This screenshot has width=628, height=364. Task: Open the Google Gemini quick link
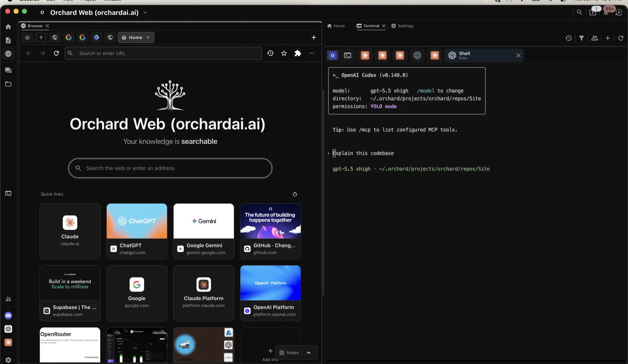coord(204,231)
